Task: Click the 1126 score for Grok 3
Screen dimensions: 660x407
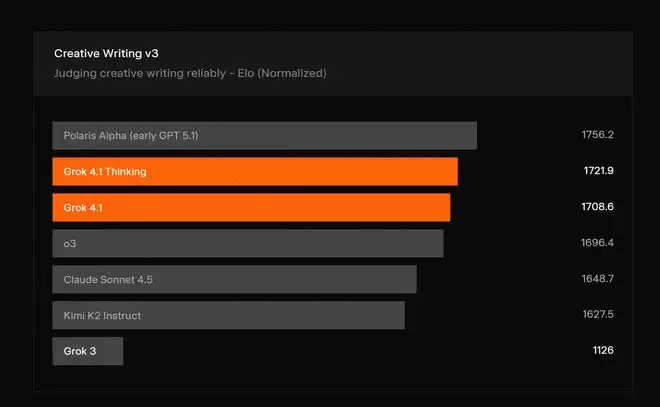Action: coord(602,351)
